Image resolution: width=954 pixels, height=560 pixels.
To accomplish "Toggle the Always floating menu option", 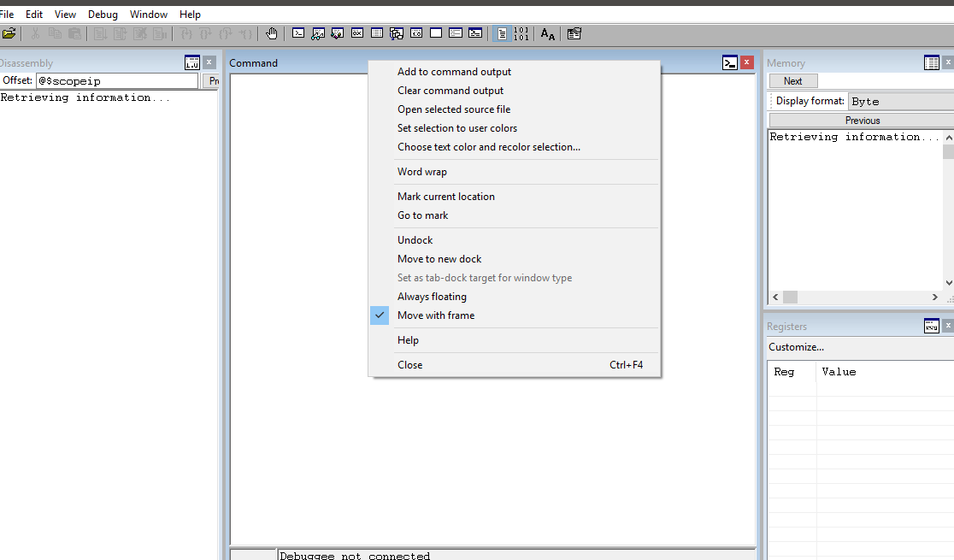I will click(x=514, y=297).
